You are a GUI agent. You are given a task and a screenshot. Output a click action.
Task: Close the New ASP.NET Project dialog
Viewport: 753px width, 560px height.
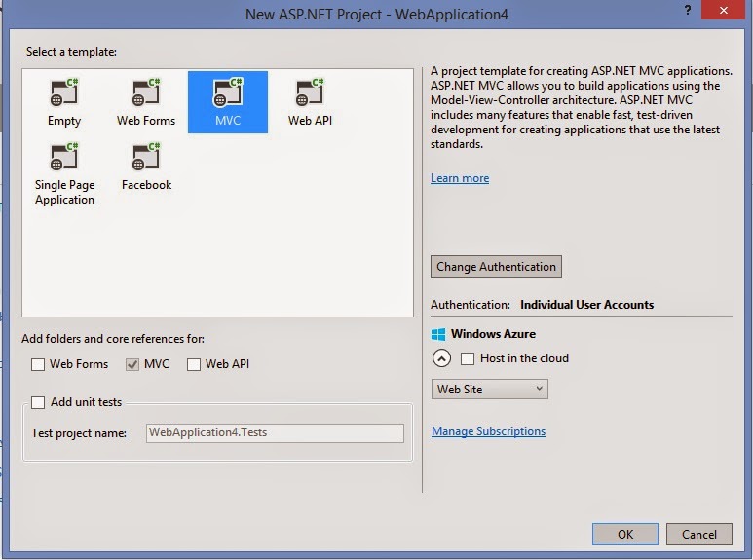(723, 10)
